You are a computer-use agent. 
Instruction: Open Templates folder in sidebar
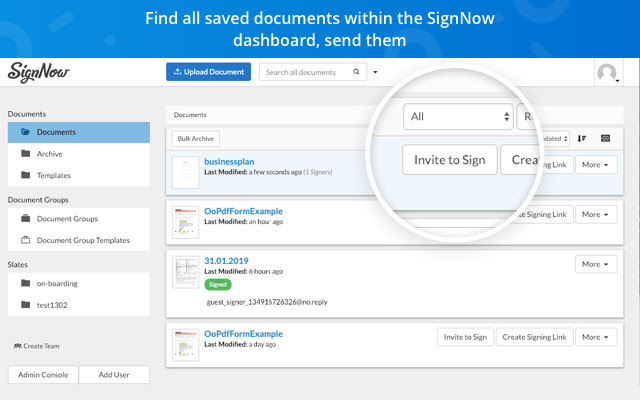pyautogui.click(x=79, y=176)
